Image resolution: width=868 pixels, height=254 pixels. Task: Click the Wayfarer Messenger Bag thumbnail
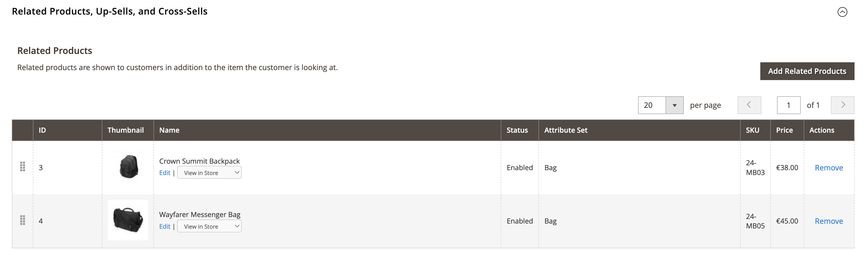(128, 220)
